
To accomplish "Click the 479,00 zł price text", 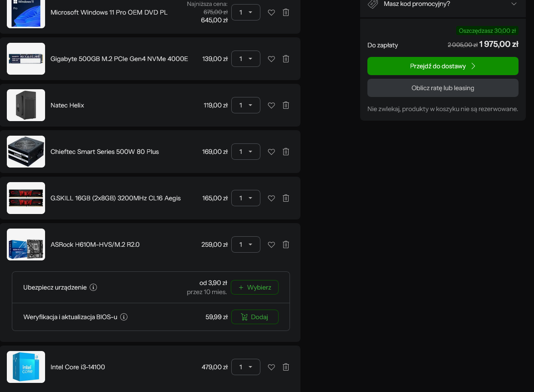I will click(214, 367).
